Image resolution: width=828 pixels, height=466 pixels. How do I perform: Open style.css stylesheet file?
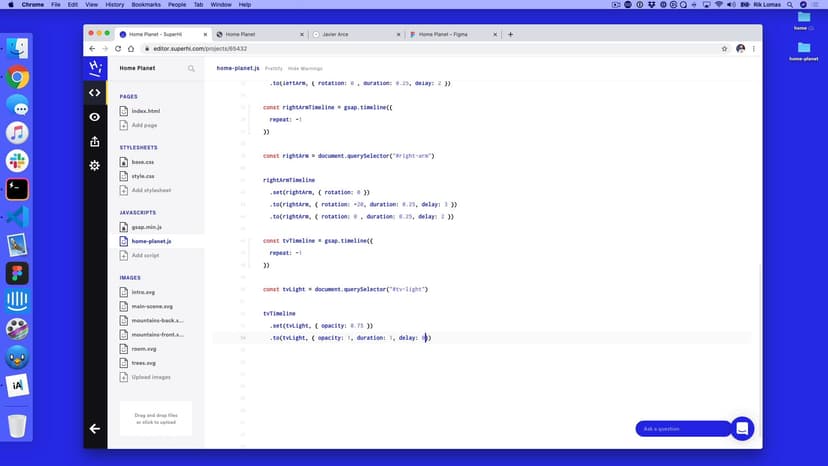pyautogui.click(x=143, y=176)
